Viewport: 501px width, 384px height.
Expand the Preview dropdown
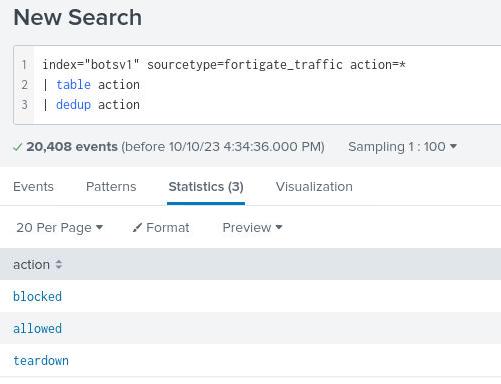(x=252, y=228)
